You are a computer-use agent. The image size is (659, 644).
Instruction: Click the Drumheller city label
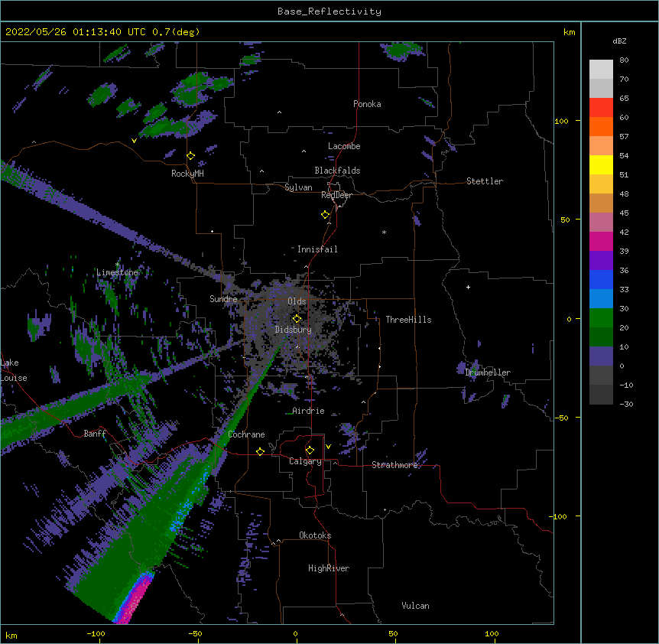[488, 372]
